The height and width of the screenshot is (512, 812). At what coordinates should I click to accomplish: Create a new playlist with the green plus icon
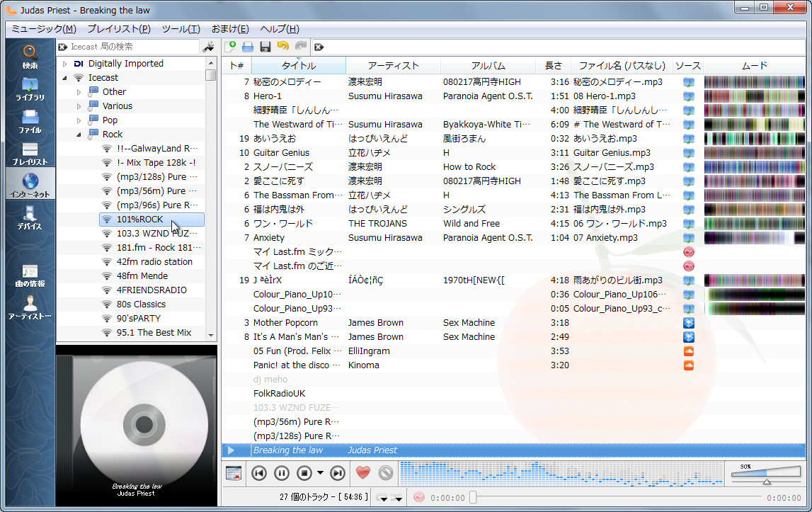point(231,47)
